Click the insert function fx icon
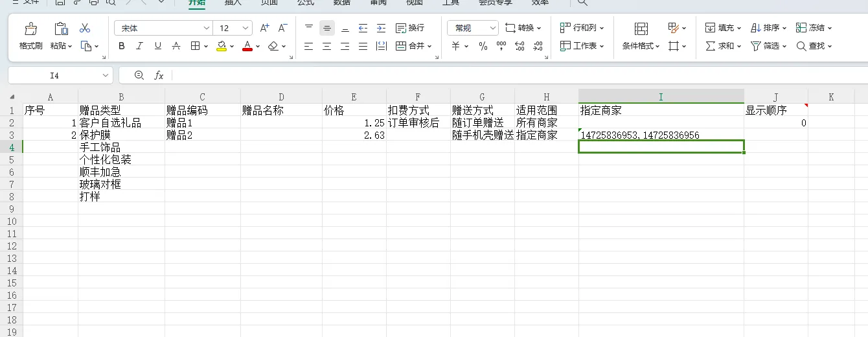This screenshot has width=868, height=337. click(x=159, y=76)
